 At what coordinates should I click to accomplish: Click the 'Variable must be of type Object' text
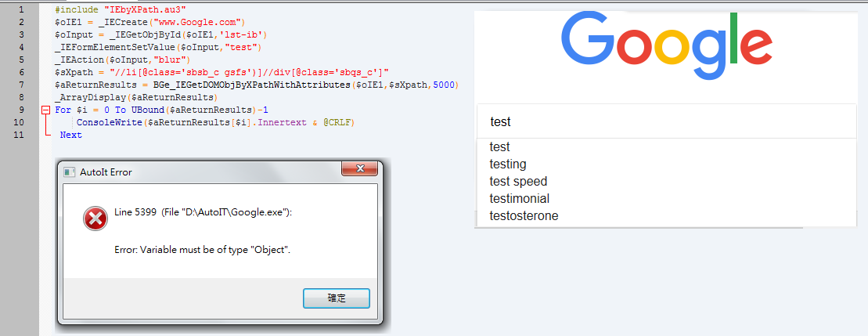(203, 250)
